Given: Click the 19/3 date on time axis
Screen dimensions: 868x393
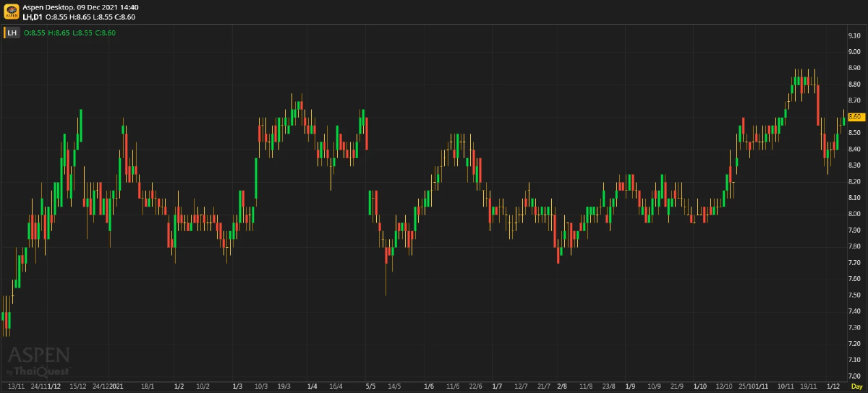Looking at the screenshot, I should click(x=284, y=386).
